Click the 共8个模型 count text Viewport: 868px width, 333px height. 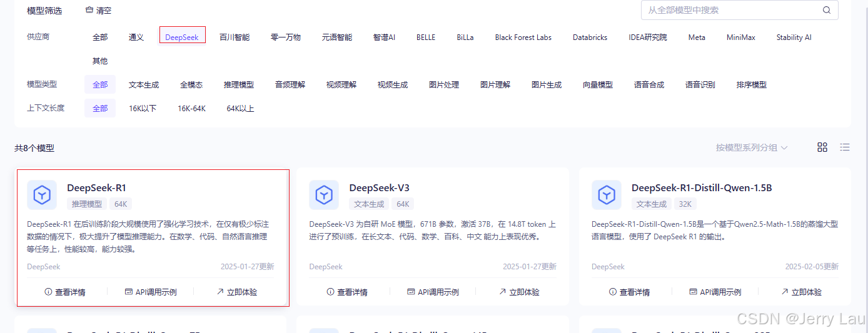coord(34,148)
